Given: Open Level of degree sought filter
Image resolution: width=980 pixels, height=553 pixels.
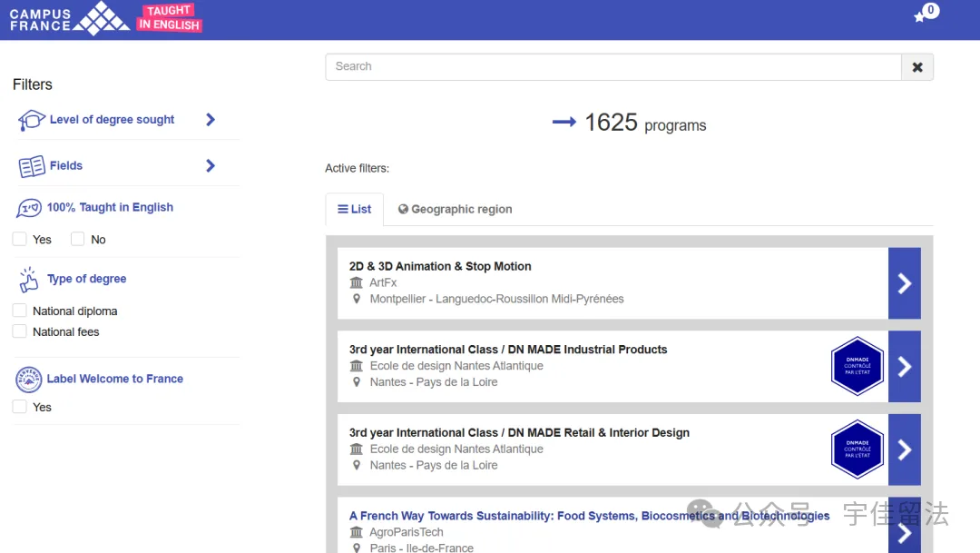Looking at the screenshot, I should coord(112,120).
